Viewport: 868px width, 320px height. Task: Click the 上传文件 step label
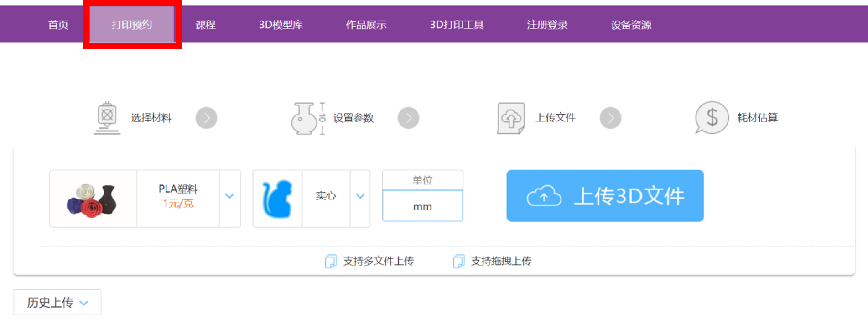tap(555, 118)
